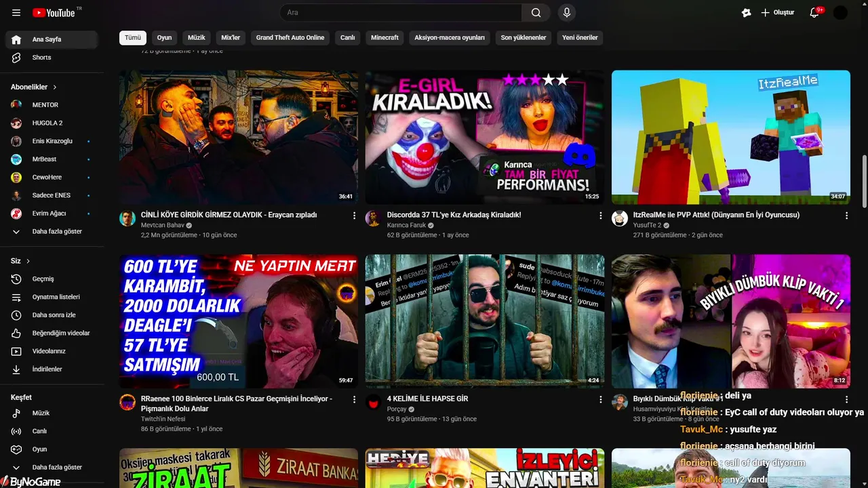Select the Müzik filter chip

tap(197, 38)
